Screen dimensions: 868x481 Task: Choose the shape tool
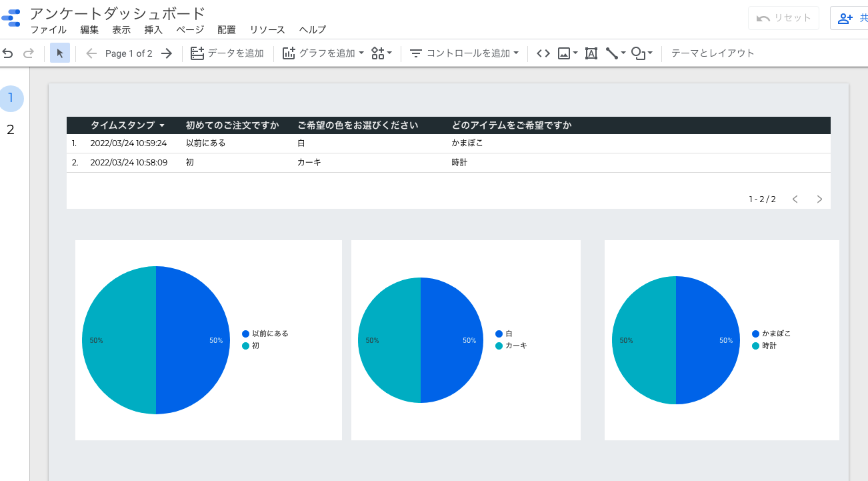click(637, 53)
